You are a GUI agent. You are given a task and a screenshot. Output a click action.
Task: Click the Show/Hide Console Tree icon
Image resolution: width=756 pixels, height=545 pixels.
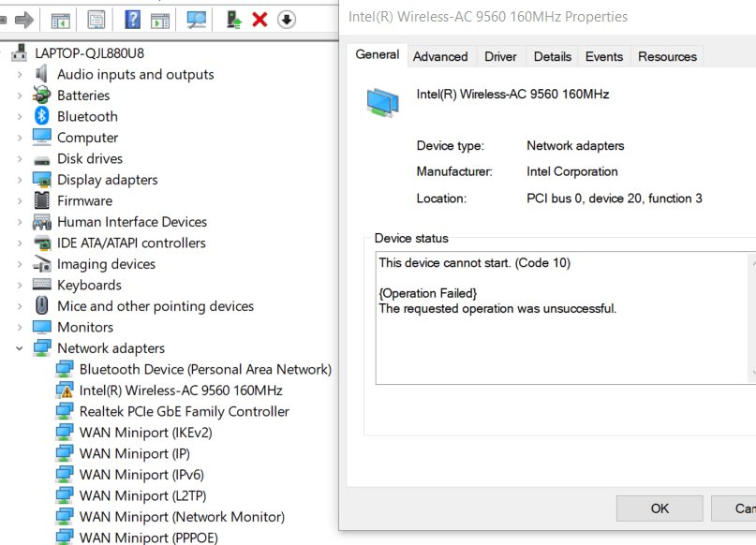pos(61,20)
